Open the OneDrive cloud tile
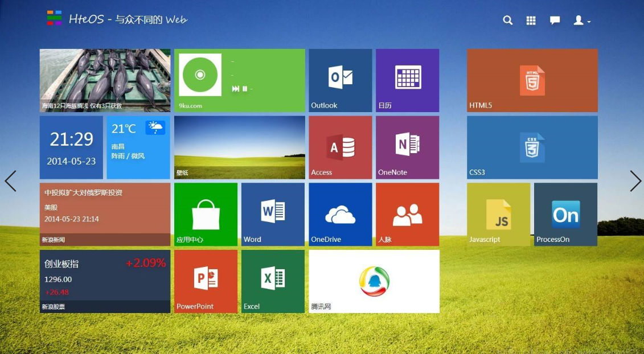This screenshot has height=354, width=644. click(x=340, y=214)
